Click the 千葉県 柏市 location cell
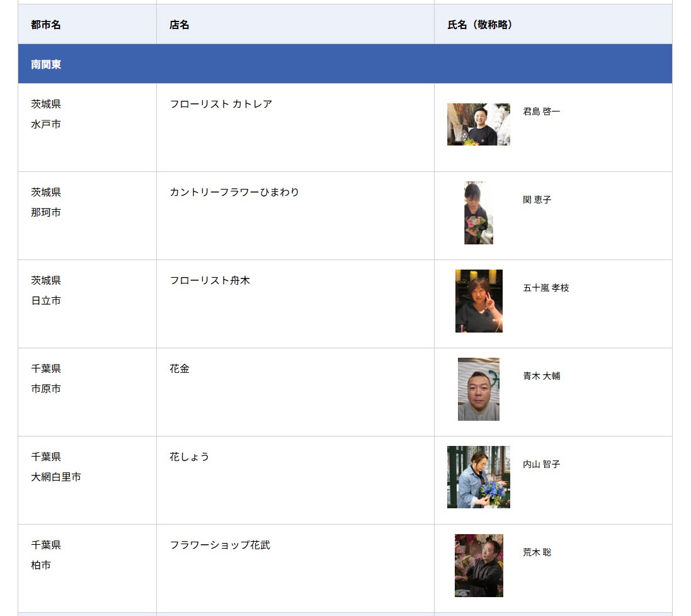The width and height of the screenshot is (691, 616). [x=46, y=555]
